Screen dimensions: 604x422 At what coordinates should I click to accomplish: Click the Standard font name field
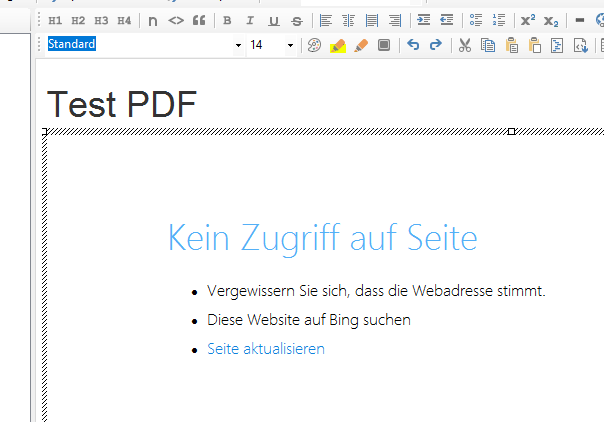139,45
